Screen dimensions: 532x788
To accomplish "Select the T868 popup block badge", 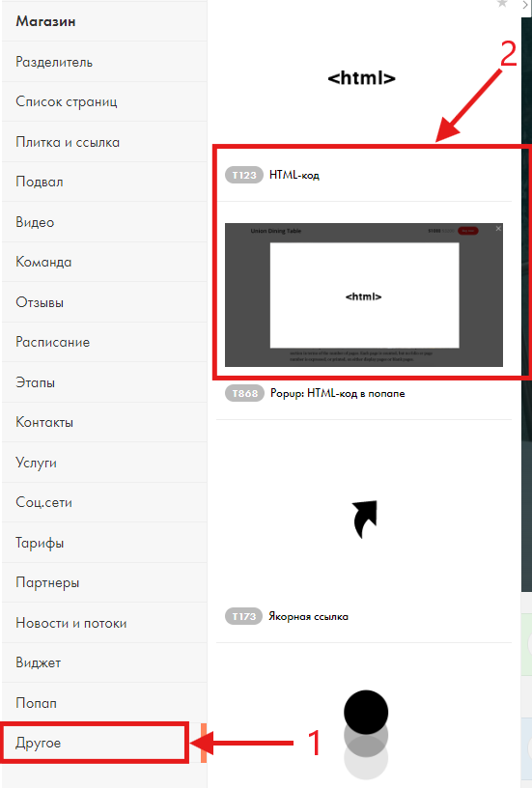I will (244, 393).
